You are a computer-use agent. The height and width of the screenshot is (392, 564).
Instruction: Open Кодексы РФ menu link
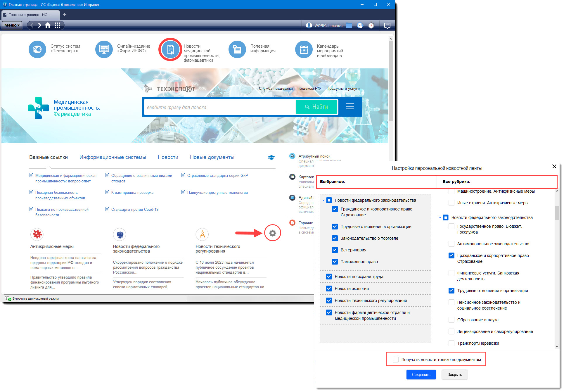click(309, 88)
